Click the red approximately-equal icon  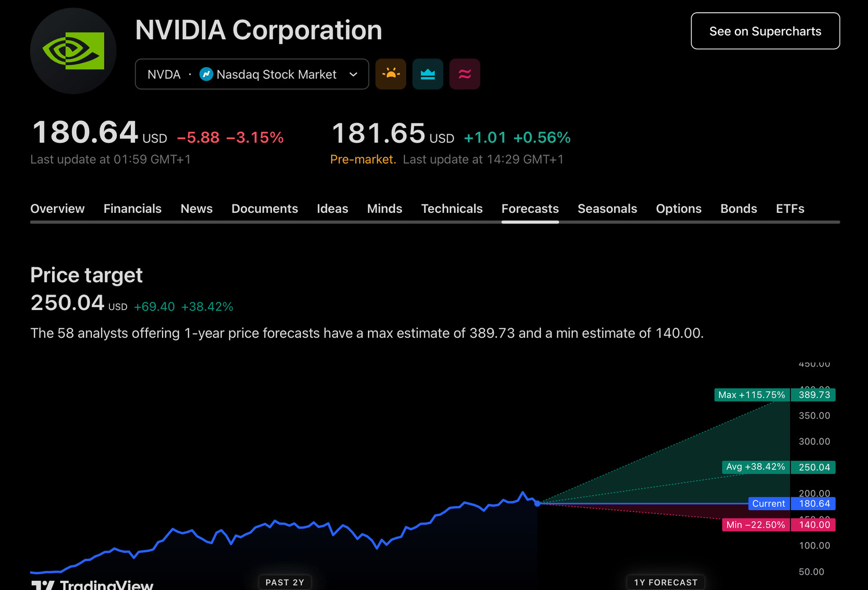(x=465, y=74)
